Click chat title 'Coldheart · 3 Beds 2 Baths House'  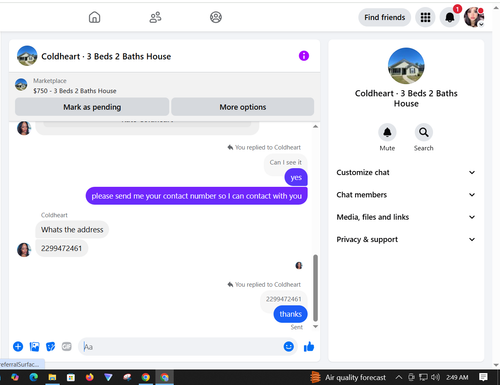[x=106, y=56]
